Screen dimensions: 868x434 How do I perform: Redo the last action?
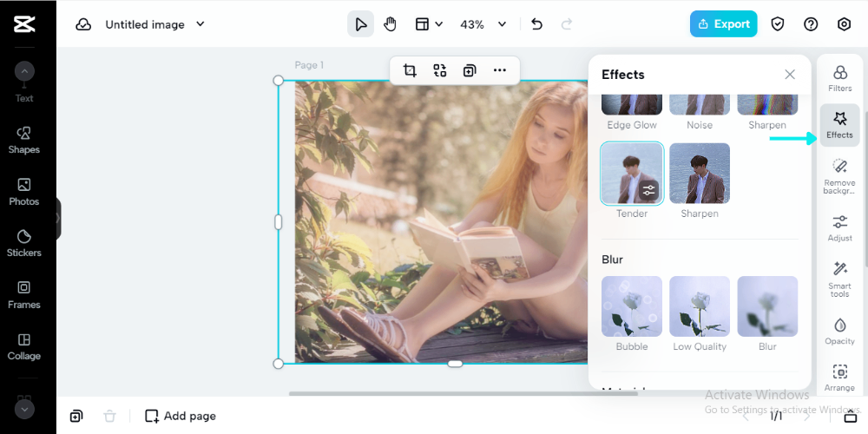pos(566,24)
